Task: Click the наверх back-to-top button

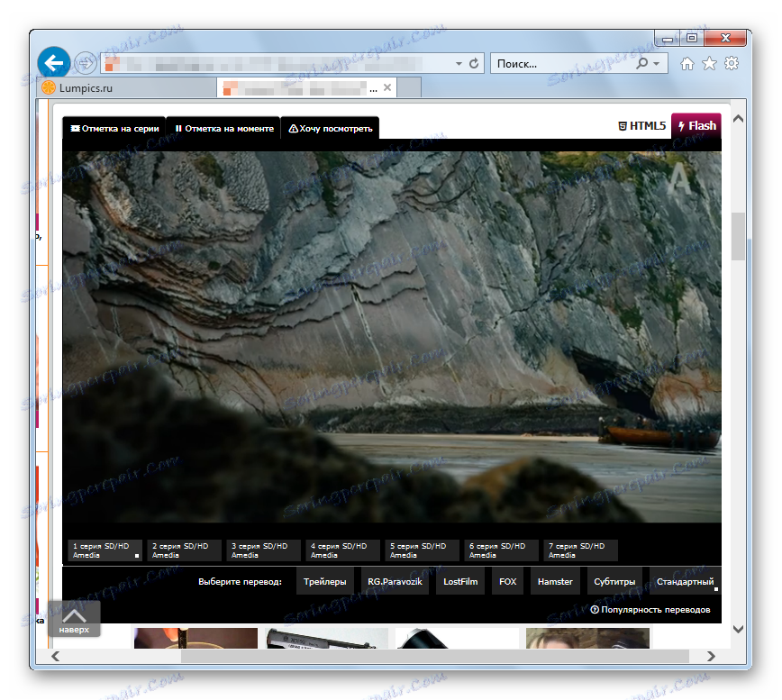Action: pyautogui.click(x=74, y=619)
